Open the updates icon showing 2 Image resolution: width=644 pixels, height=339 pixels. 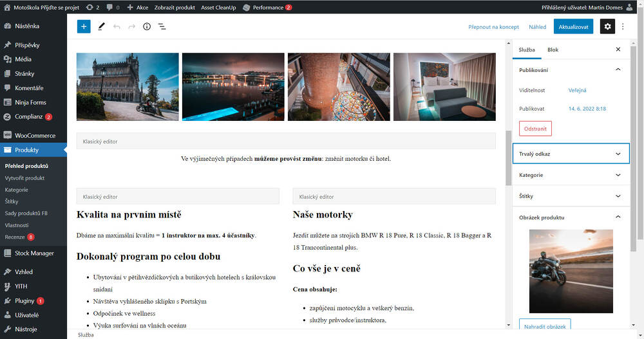(93, 7)
